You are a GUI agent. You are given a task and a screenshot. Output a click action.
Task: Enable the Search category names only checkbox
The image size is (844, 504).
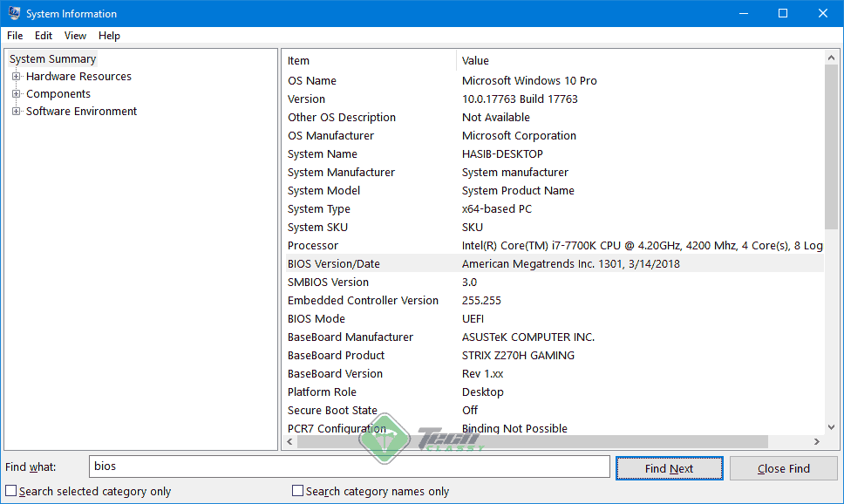coord(297,490)
